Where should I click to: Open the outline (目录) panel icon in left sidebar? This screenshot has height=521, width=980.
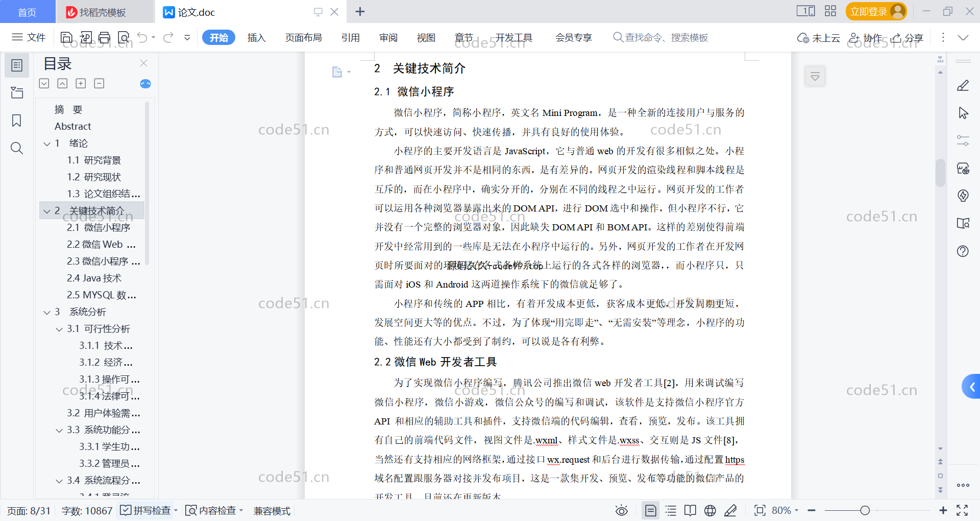click(17, 65)
